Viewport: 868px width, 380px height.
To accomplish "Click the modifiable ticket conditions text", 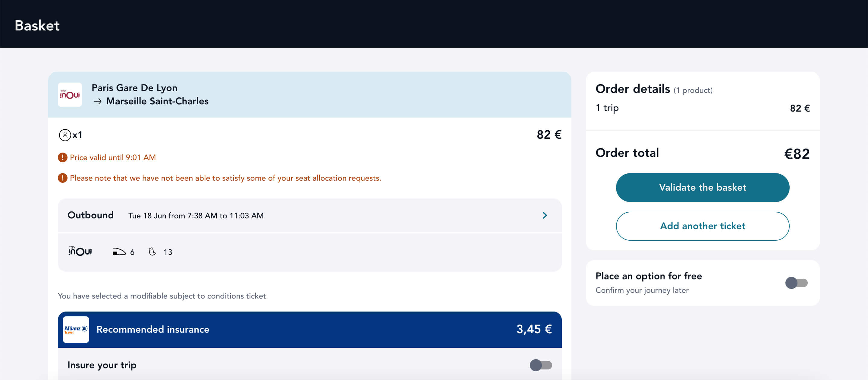I will tap(162, 296).
